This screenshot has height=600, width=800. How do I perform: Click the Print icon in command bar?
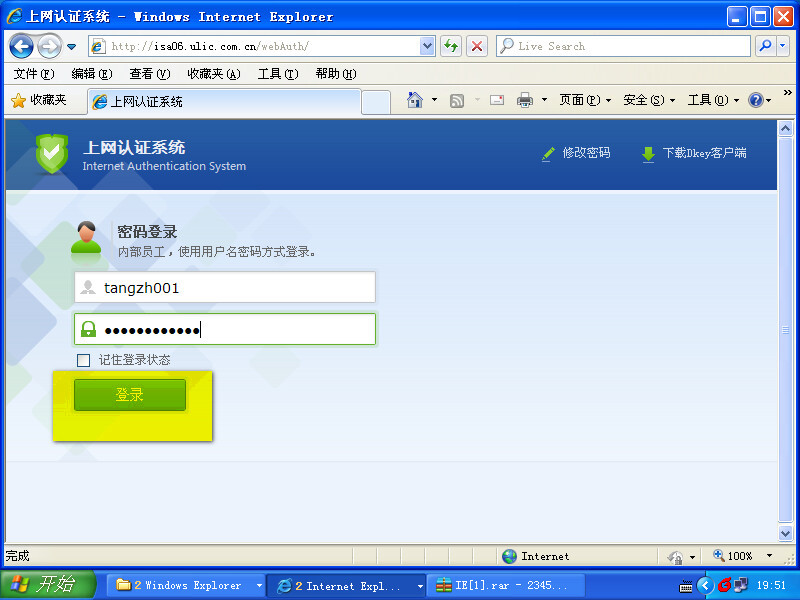tap(525, 100)
